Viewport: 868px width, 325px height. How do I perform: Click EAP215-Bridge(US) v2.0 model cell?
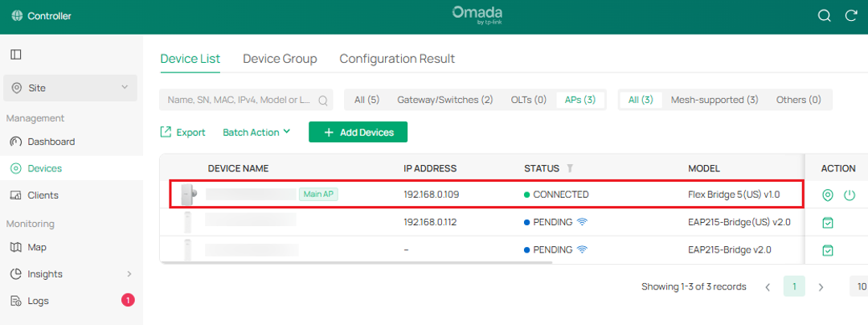tap(739, 222)
